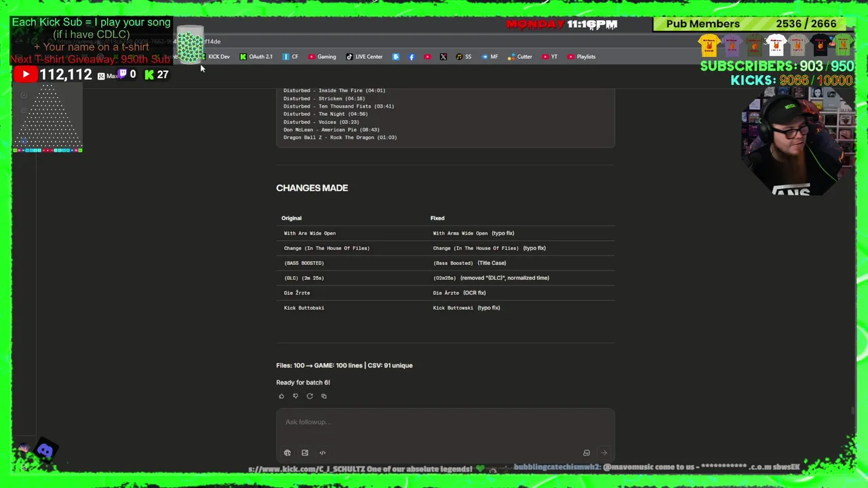
Task: Select 'Disturbed - Ten Thousand Fists (03:41)' line
Action: tap(338, 106)
